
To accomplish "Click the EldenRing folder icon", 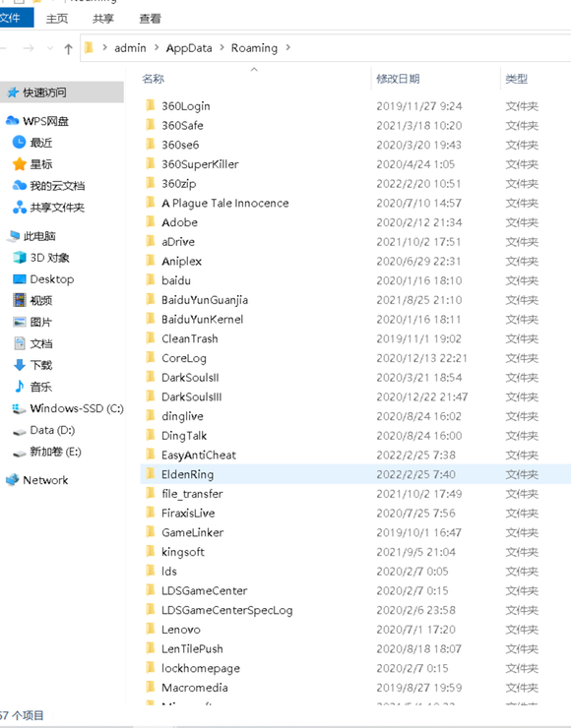I will pyautogui.click(x=150, y=473).
